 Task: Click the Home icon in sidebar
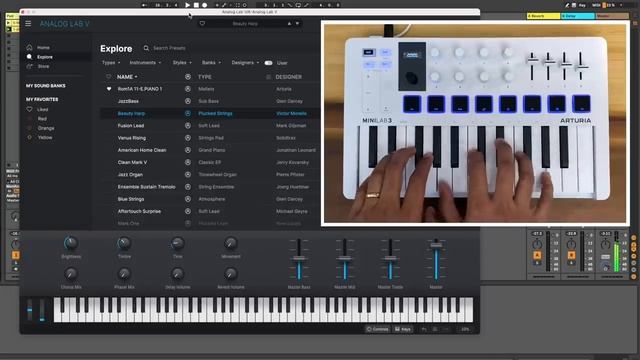click(x=29, y=47)
